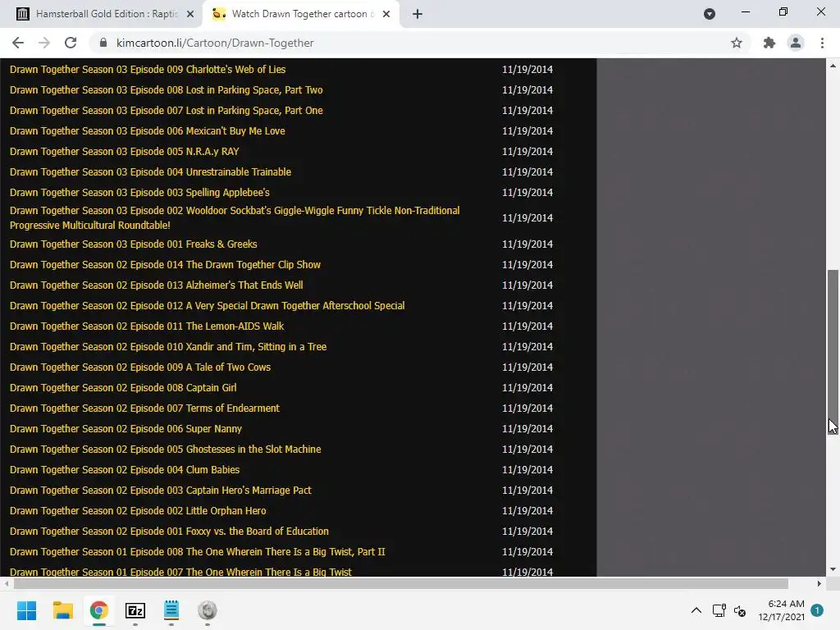The width and height of the screenshot is (840, 630).
Task: Click the muted volume tray icon
Action: [740, 610]
